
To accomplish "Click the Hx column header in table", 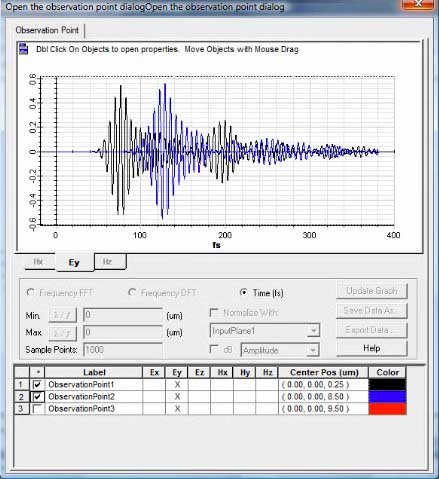I will pos(222,372).
